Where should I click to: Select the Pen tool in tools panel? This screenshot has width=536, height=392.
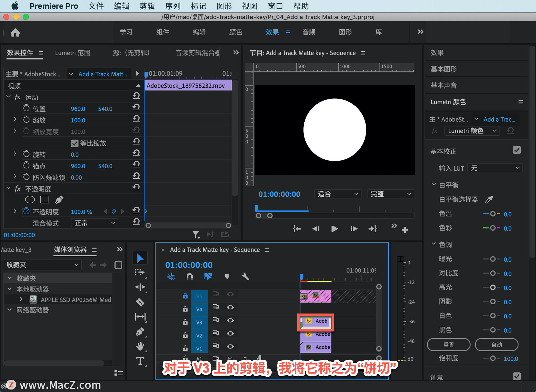(x=140, y=331)
